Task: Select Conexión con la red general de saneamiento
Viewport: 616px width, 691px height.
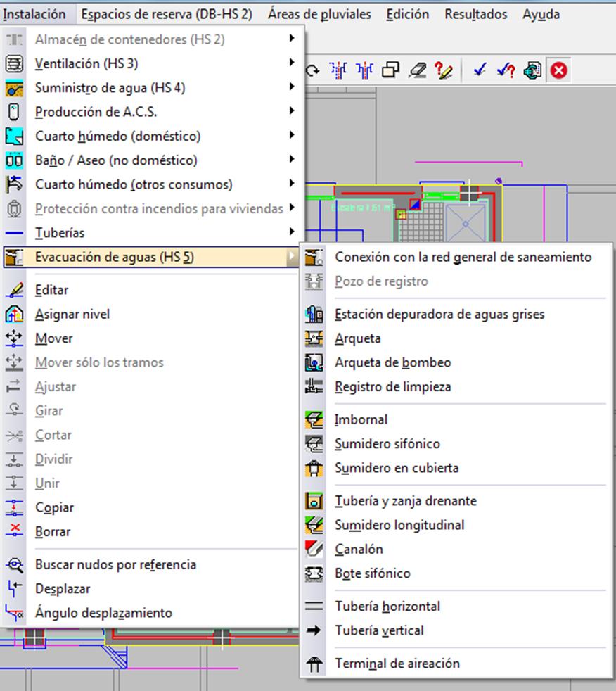Action: [463, 257]
